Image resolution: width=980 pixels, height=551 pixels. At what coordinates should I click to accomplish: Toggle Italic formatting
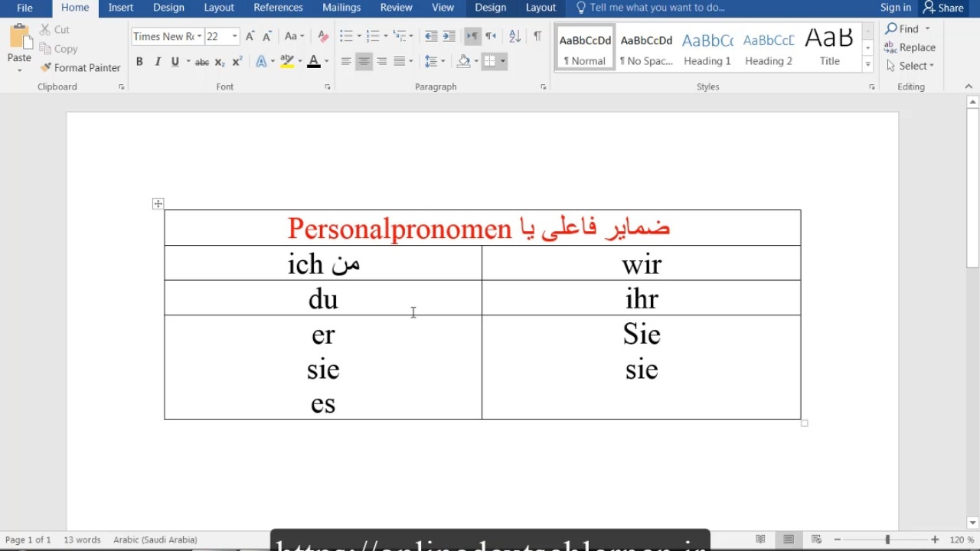point(158,61)
